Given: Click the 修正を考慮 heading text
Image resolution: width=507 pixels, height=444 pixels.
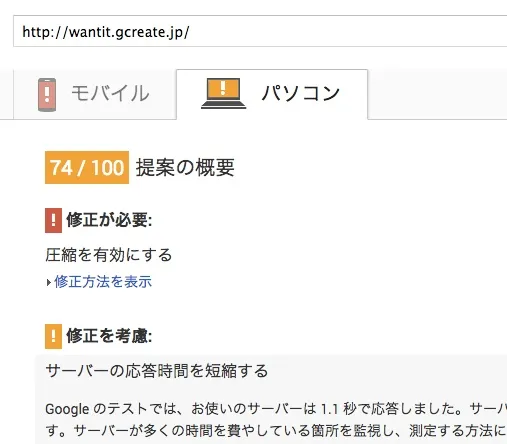Looking at the screenshot, I should click(x=109, y=336).
